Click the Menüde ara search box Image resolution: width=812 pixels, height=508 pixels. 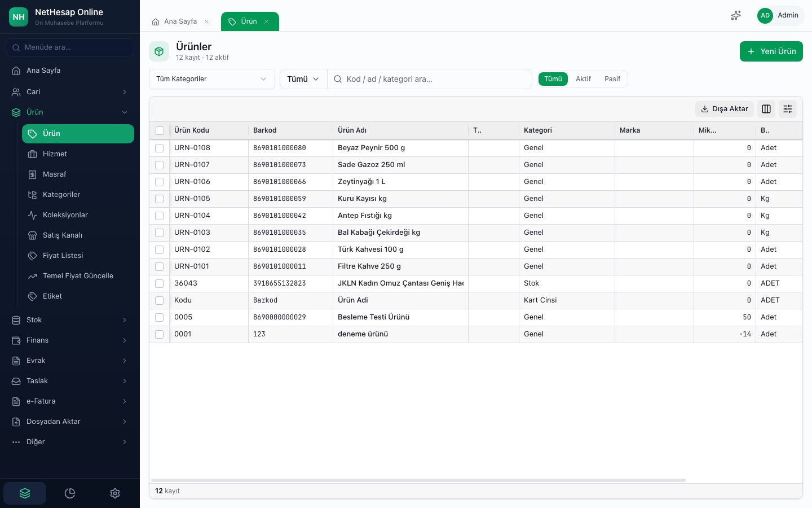coord(70,47)
